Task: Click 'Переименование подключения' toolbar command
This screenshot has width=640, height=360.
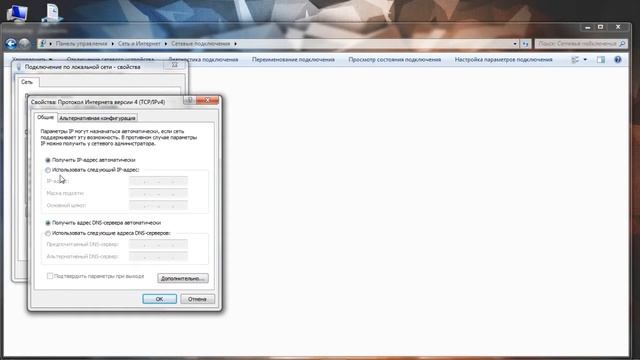Action: click(293, 60)
